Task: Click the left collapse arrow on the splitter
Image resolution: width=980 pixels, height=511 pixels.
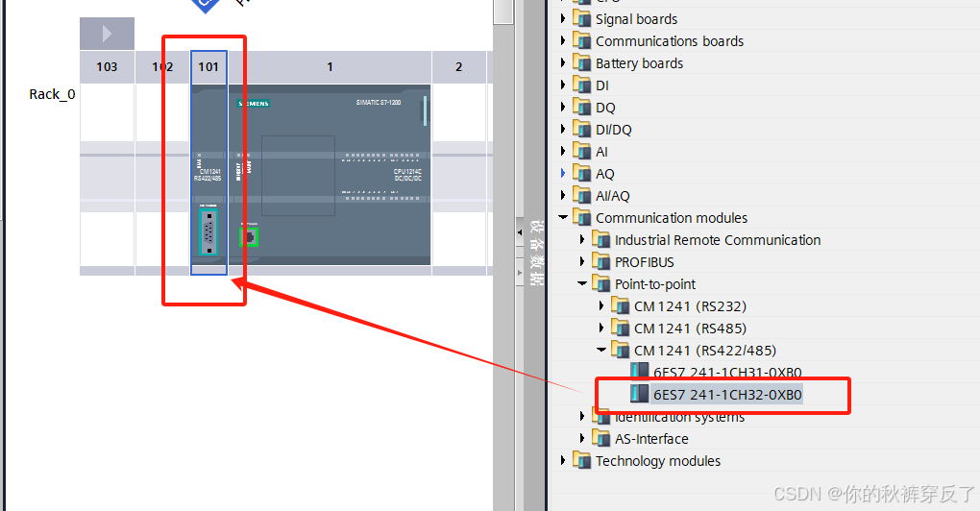Action: 520,232
